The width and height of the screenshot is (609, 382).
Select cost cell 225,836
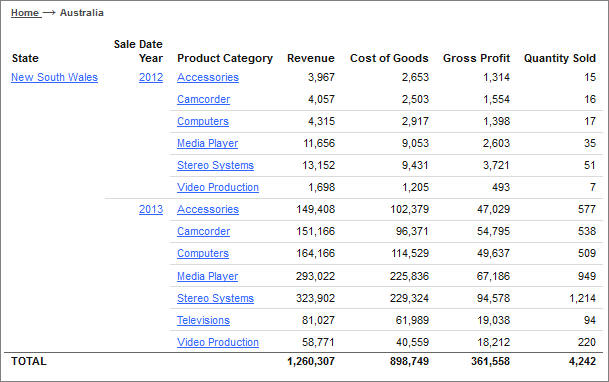pos(409,276)
